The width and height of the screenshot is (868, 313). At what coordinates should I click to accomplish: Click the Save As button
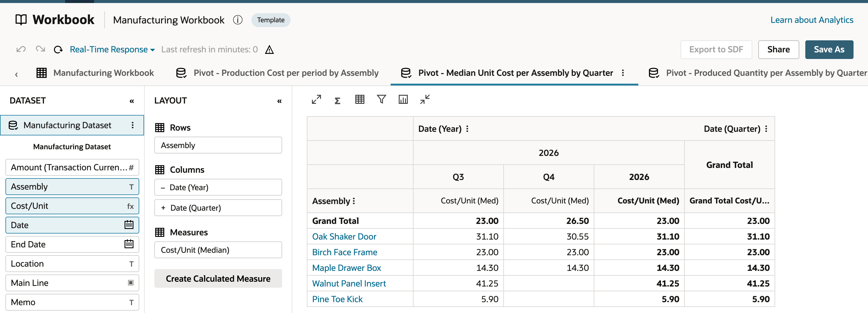[829, 49]
